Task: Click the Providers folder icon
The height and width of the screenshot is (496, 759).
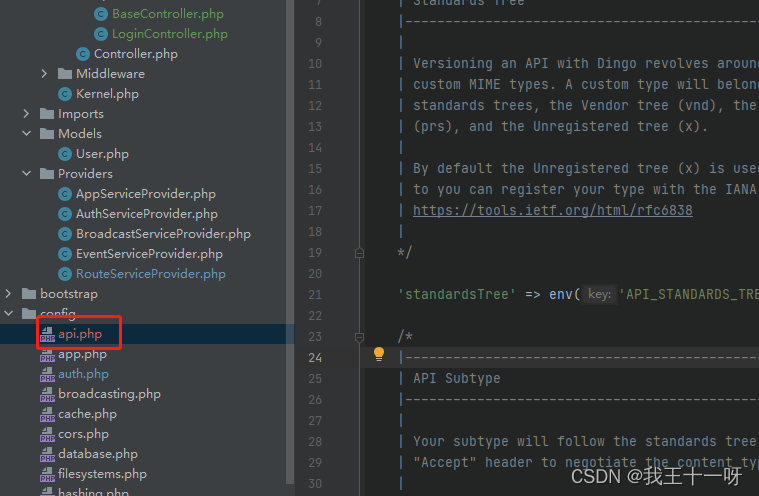Action: pyautogui.click(x=46, y=174)
